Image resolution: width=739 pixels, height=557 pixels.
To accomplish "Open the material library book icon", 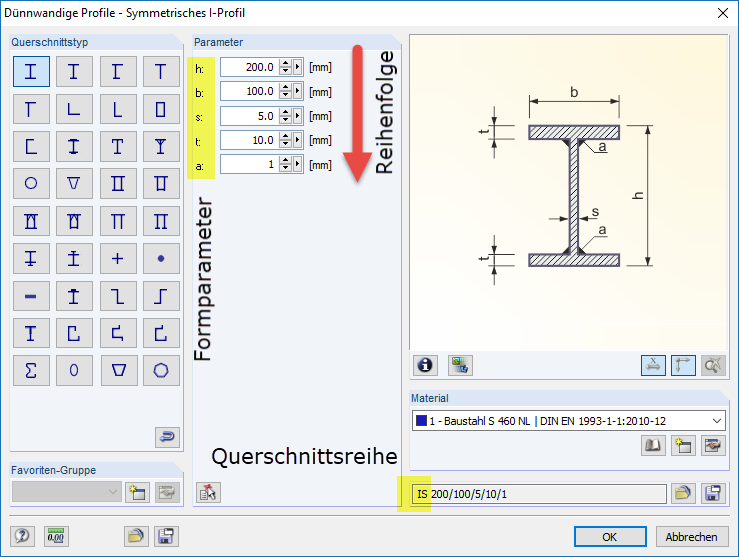I will click(x=653, y=445).
